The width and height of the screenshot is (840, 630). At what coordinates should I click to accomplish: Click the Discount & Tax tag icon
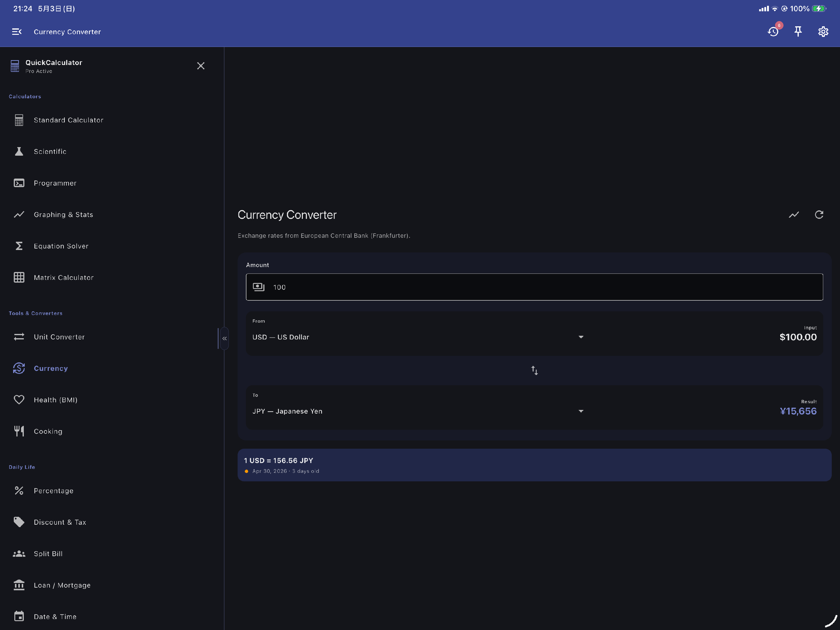tap(19, 522)
